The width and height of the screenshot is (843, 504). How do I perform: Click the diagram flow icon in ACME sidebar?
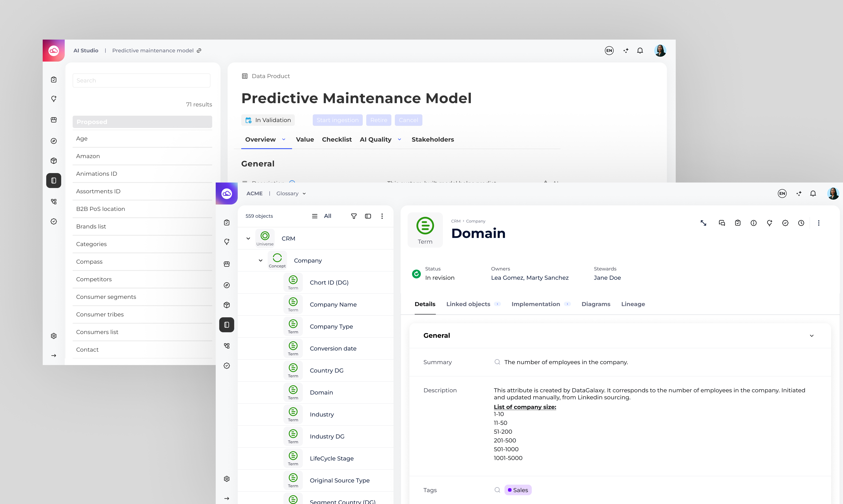coord(227,346)
